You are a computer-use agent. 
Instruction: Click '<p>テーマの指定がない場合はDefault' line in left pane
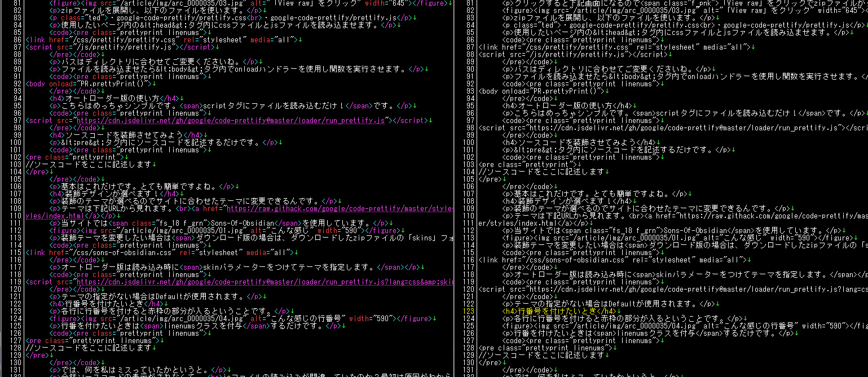point(158,296)
